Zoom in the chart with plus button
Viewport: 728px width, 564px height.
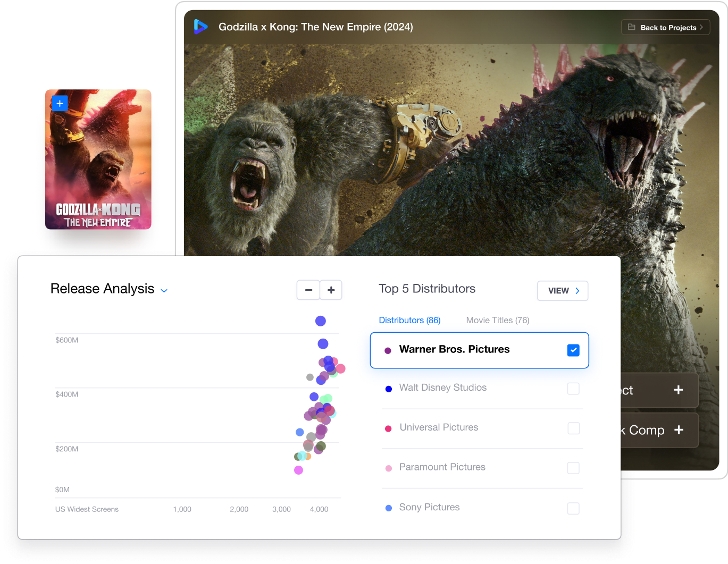pyautogui.click(x=331, y=290)
